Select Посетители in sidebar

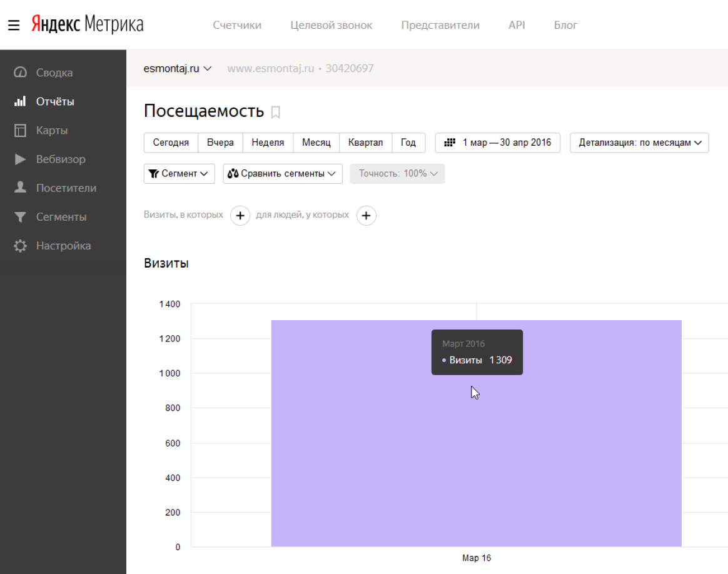(x=66, y=188)
